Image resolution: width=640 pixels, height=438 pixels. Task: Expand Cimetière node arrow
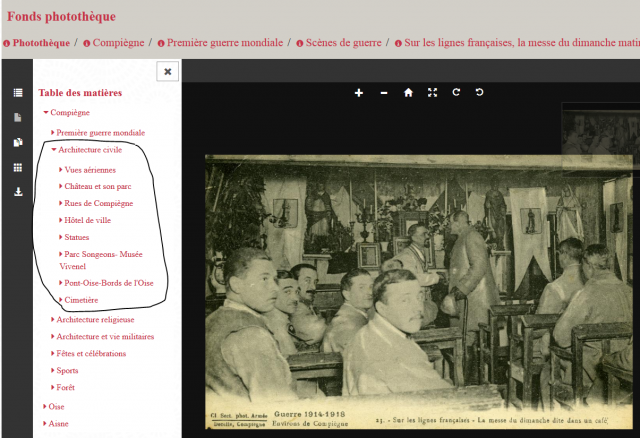(61, 300)
